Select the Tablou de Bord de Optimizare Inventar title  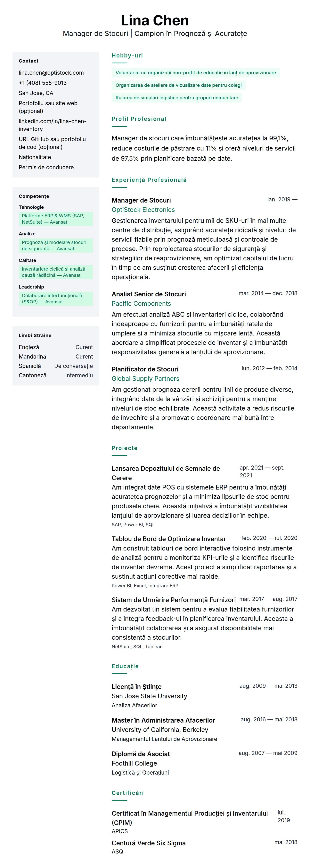tap(169, 539)
